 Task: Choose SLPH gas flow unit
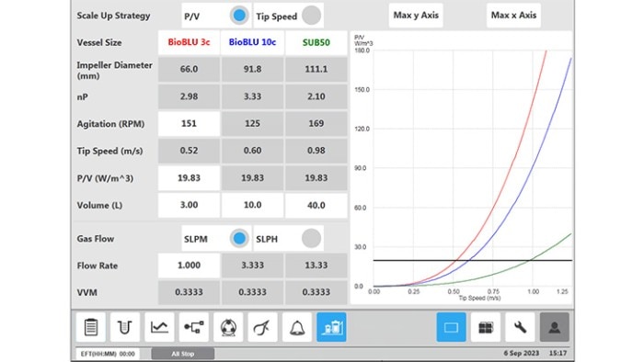[311, 239]
